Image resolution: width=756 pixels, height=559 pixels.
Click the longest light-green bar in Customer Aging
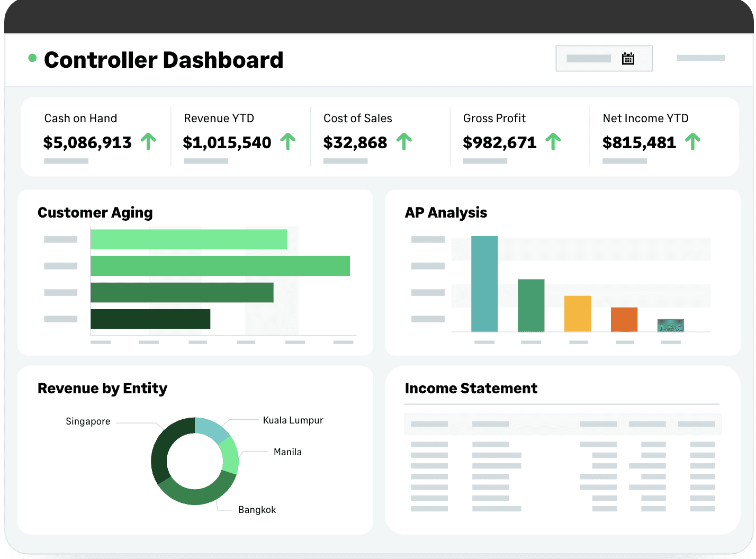(x=220, y=266)
